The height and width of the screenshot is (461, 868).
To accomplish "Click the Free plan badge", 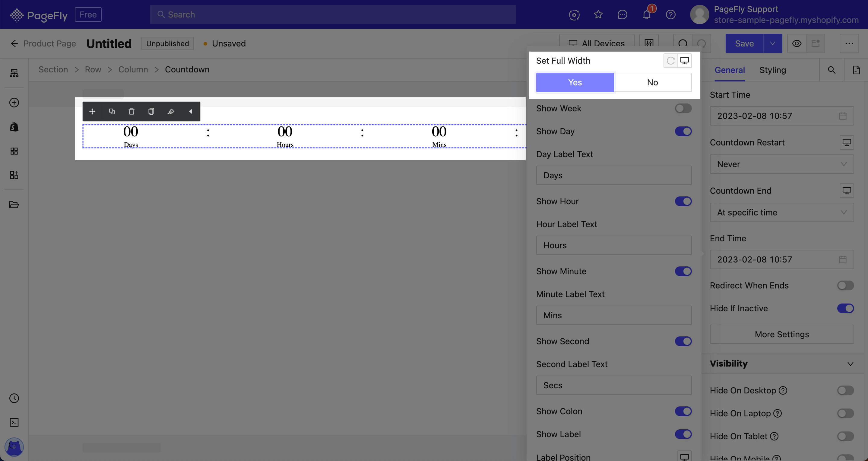I will [88, 14].
